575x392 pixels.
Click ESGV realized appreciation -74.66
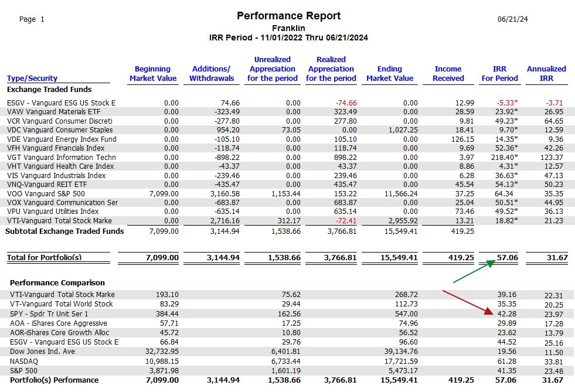[x=346, y=103]
